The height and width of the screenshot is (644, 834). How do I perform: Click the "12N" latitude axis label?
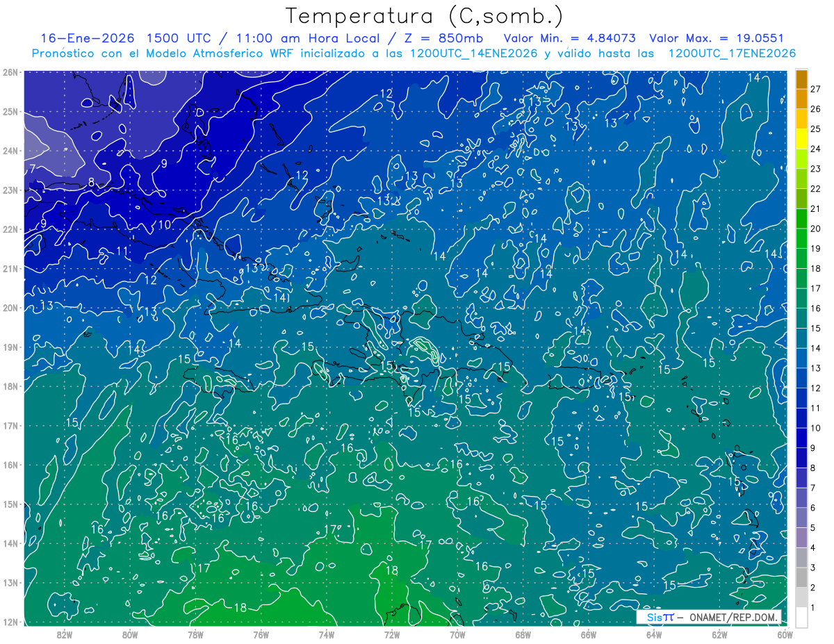coord(10,622)
